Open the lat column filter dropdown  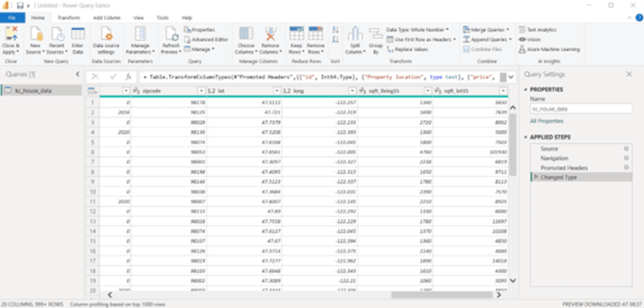tap(277, 91)
